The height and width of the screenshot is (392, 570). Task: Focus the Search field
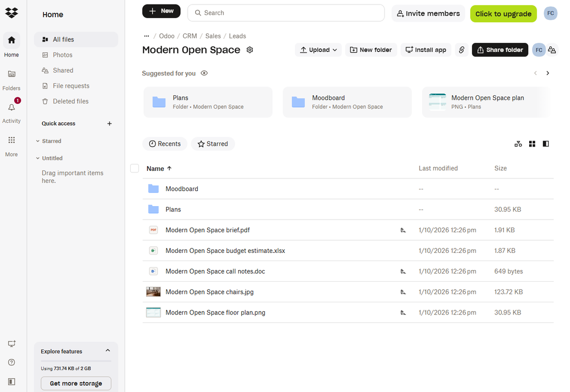tap(286, 13)
